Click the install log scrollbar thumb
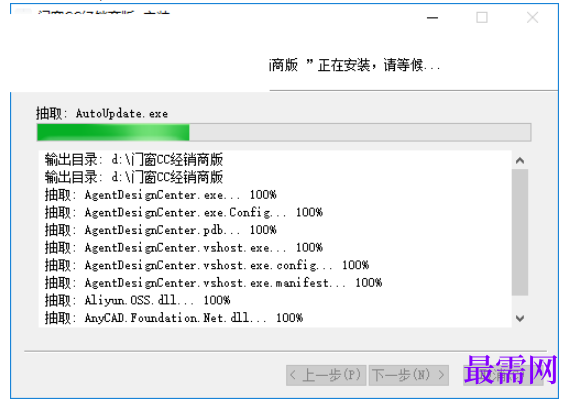 point(519,232)
